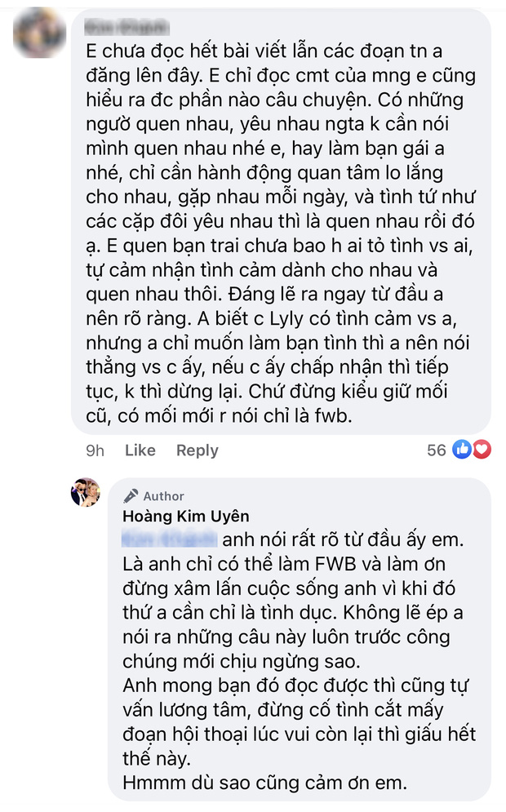
Task: Click the line "chúng mới chịu ngừng sao."
Action: [x=242, y=661]
